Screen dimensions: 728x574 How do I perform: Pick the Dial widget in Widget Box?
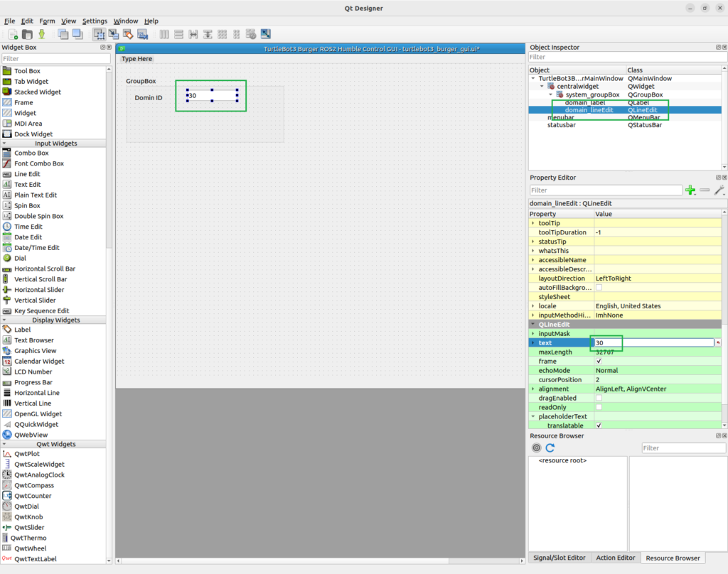20,258
